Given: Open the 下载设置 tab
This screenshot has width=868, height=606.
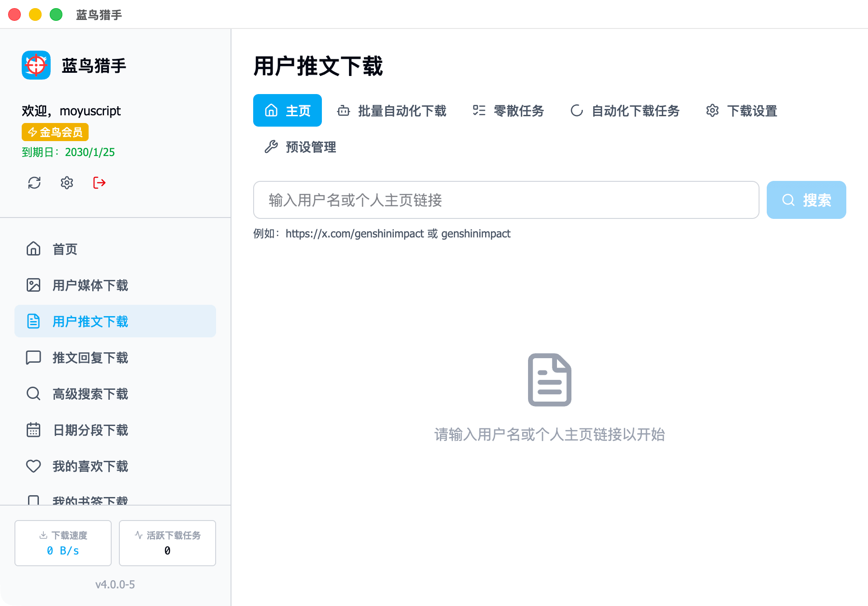Looking at the screenshot, I should (x=741, y=111).
